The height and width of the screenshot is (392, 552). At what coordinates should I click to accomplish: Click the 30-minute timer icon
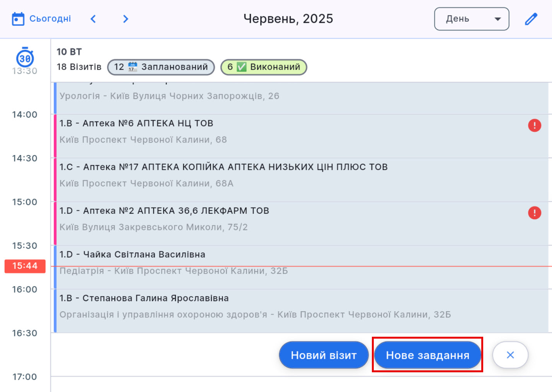(x=25, y=58)
